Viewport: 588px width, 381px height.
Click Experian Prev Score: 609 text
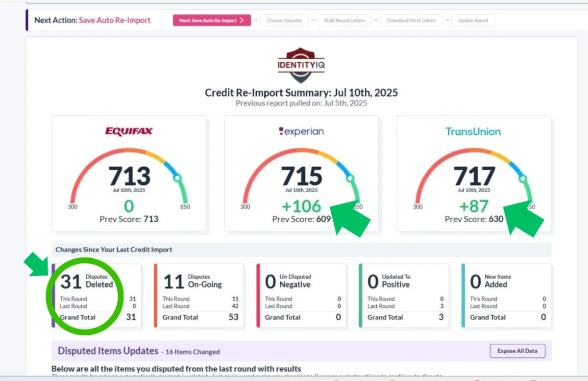(x=301, y=219)
